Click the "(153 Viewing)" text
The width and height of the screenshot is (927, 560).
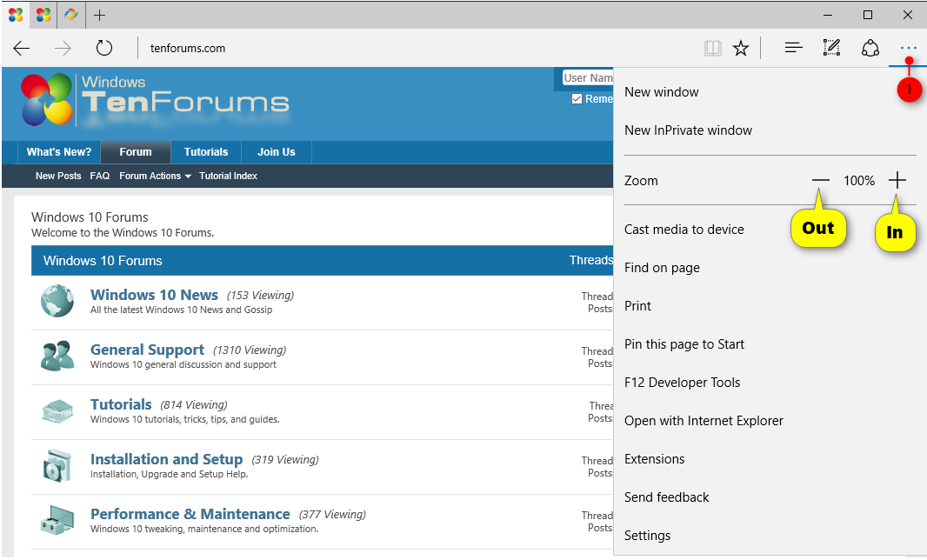pyautogui.click(x=261, y=295)
